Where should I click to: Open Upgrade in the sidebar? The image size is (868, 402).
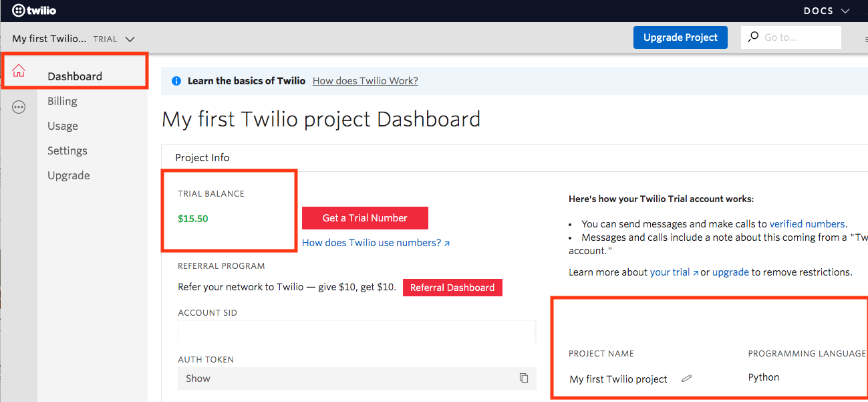coord(69,175)
